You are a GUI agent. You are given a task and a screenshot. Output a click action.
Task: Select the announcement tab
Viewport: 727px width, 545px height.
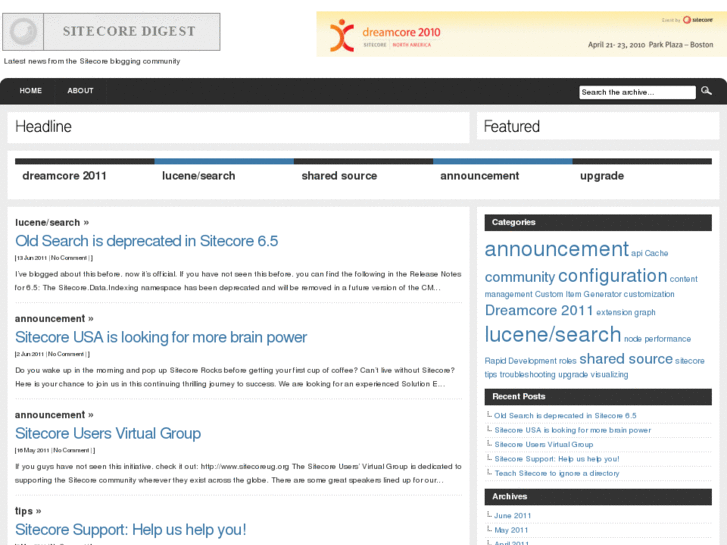[479, 176]
